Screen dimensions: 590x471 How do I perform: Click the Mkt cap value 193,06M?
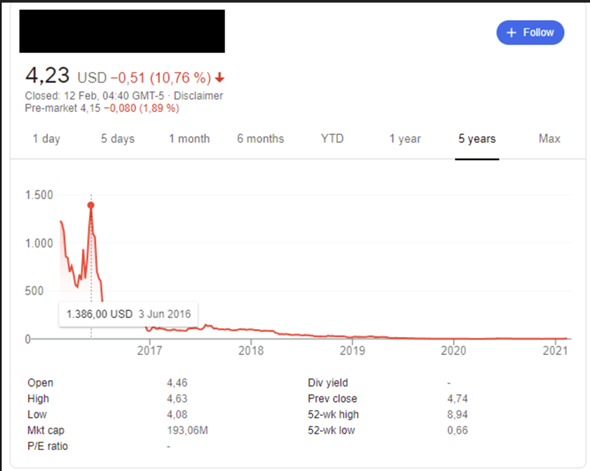[x=187, y=430]
